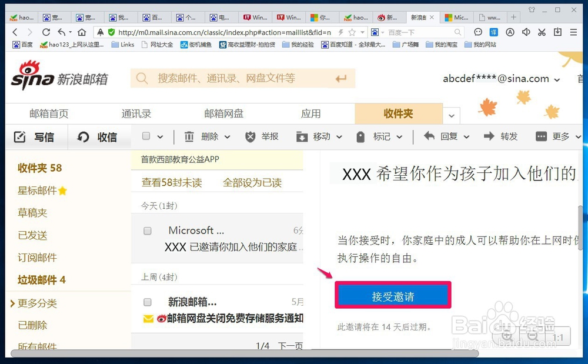This screenshot has width=588, height=364.
Task: Expand the 回复 reply dropdown arrow
Action: [466, 137]
